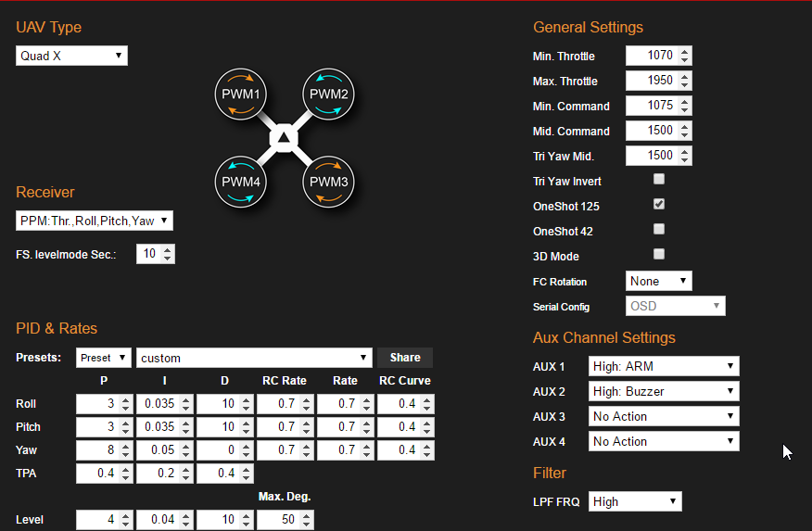Click the quadcopter center direction arrow
This screenshot has height=531, width=812.
coord(285,139)
